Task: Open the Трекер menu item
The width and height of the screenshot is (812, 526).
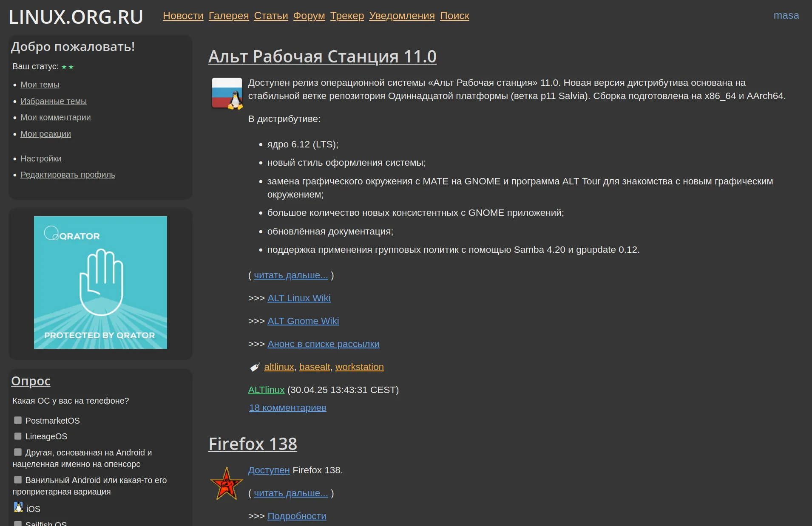Action: pyautogui.click(x=347, y=16)
